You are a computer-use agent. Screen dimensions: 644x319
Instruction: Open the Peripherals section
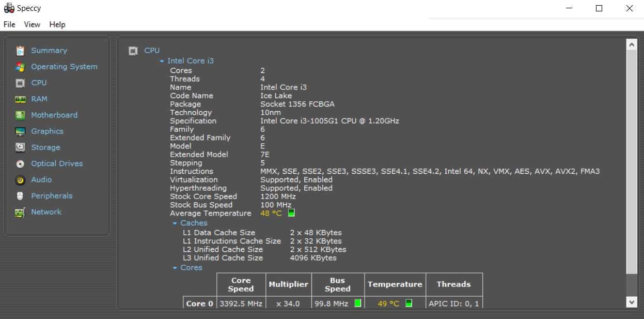tap(52, 196)
